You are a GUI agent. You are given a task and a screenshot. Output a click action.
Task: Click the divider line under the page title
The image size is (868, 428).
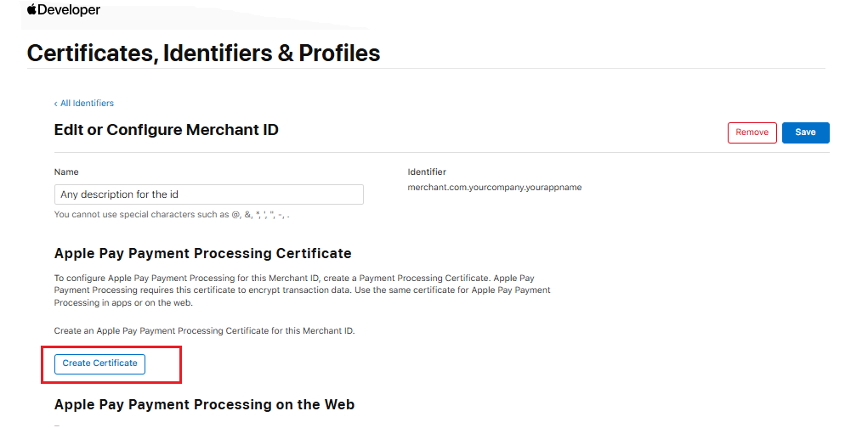pyautogui.click(x=425, y=69)
